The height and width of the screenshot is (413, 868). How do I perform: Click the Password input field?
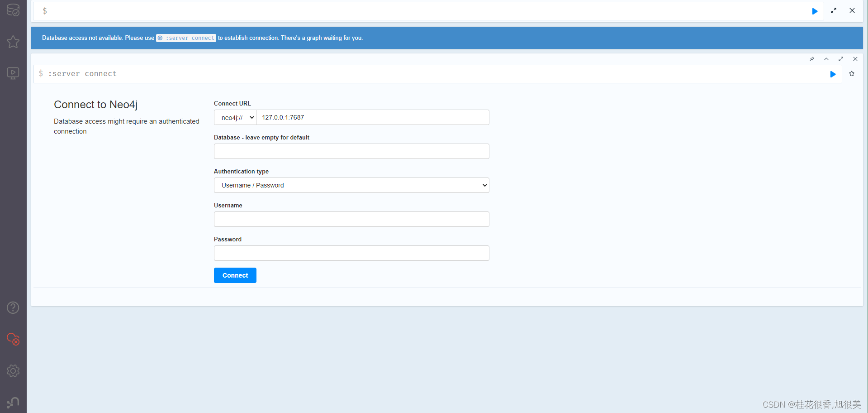pos(351,253)
